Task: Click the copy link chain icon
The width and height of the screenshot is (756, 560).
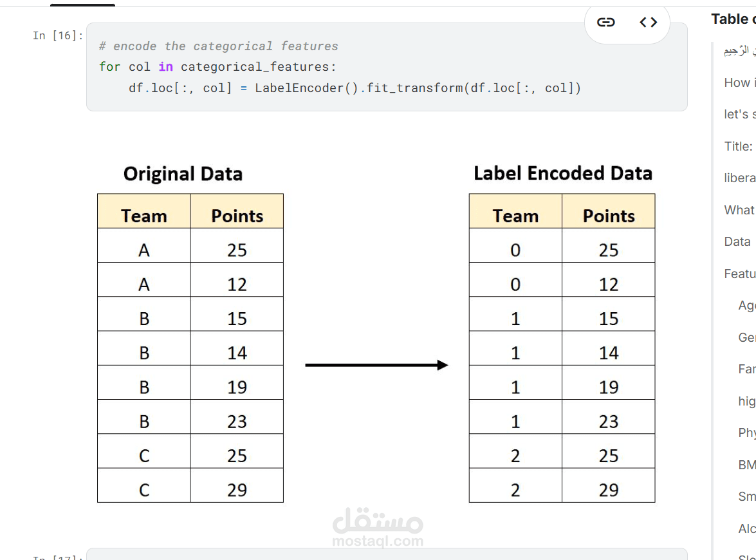Action: coord(605,23)
